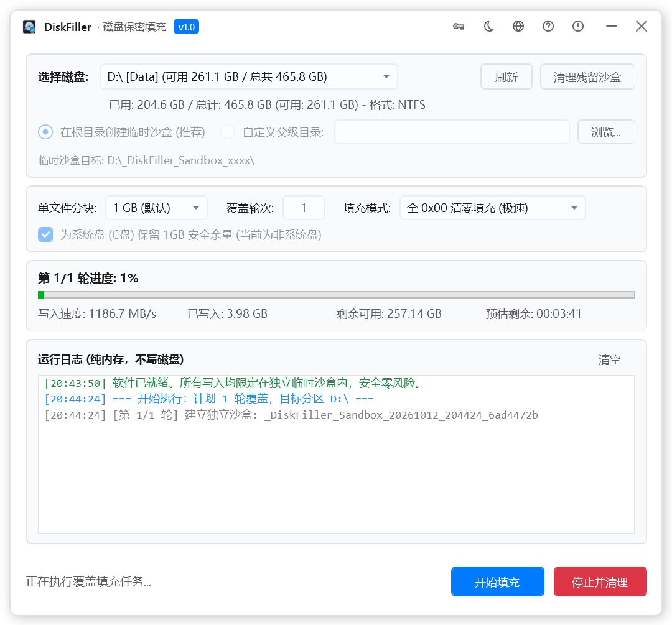This screenshot has width=672, height=625.
Task: Click the red 停止并清理 button
Action: (x=600, y=581)
